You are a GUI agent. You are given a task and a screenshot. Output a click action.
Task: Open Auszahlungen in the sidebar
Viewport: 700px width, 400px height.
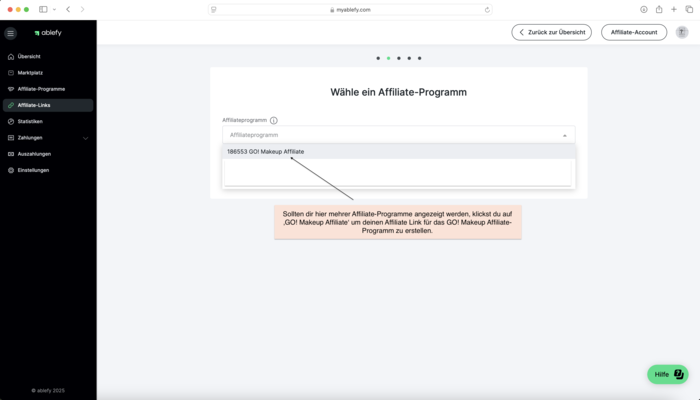click(34, 153)
